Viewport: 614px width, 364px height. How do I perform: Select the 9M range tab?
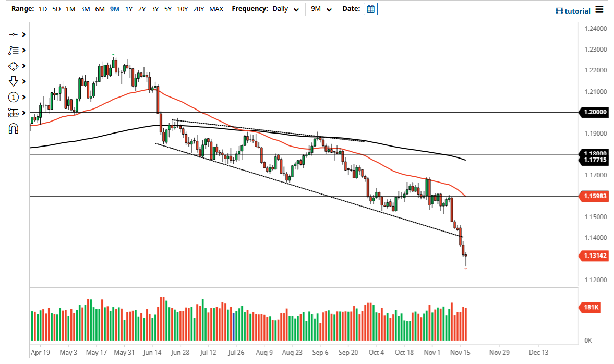[114, 9]
